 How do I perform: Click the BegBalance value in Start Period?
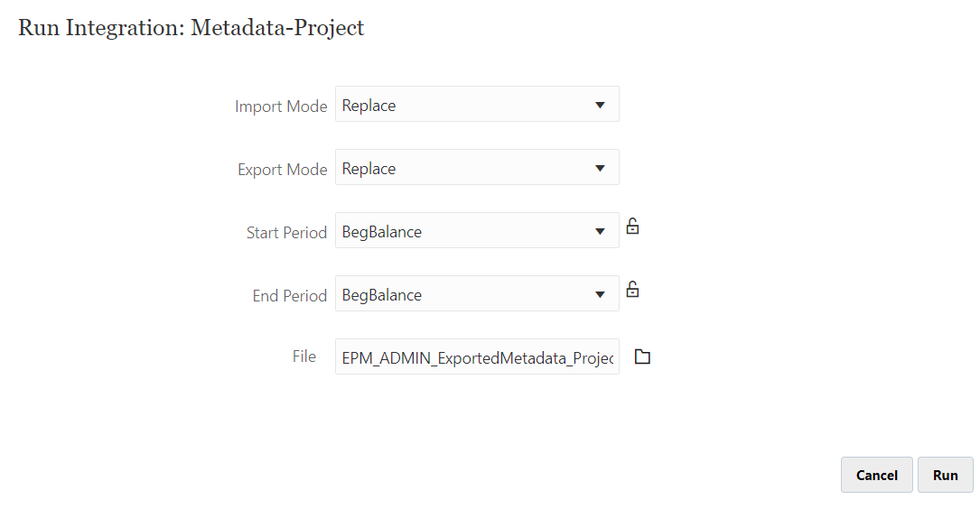coord(382,232)
